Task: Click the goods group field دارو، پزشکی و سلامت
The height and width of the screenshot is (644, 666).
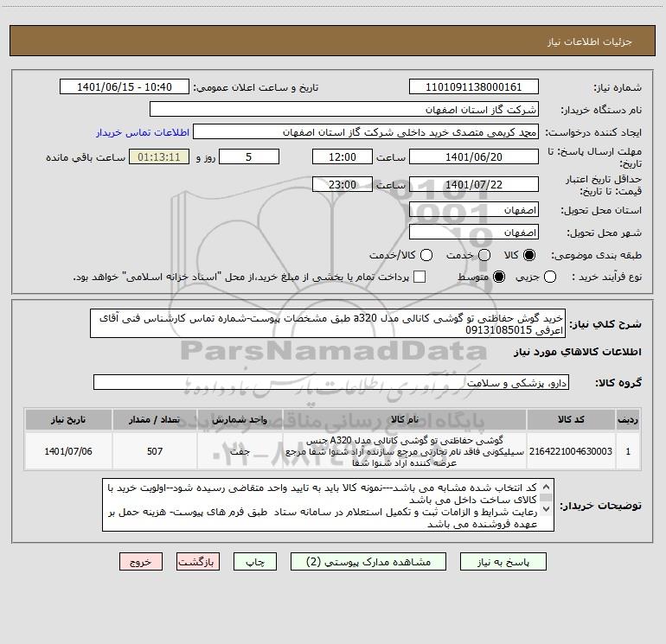Action: 331,382
